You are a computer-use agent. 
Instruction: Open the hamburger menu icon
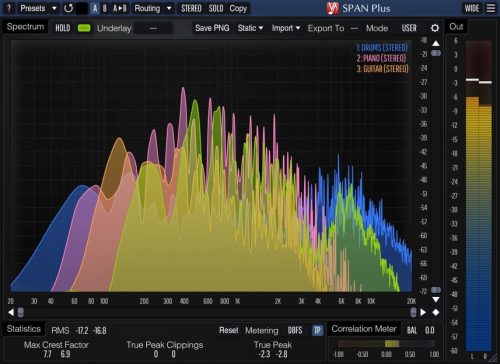coord(491,8)
